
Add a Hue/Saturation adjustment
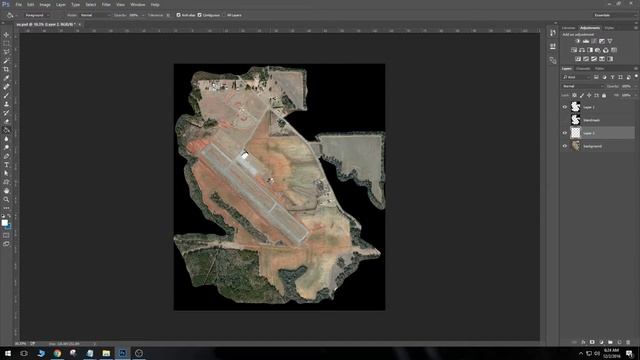574,50
